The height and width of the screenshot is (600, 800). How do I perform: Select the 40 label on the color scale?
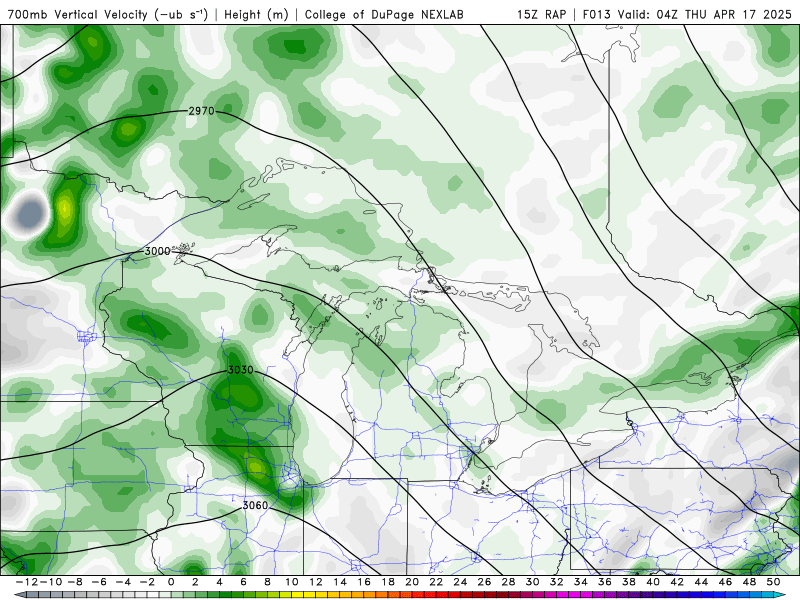coord(653,582)
